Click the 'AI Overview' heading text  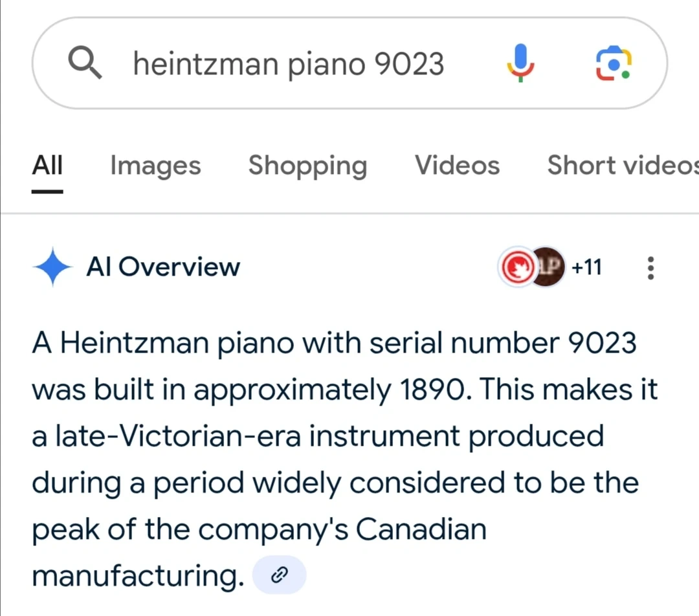click(x=163, y=267)
